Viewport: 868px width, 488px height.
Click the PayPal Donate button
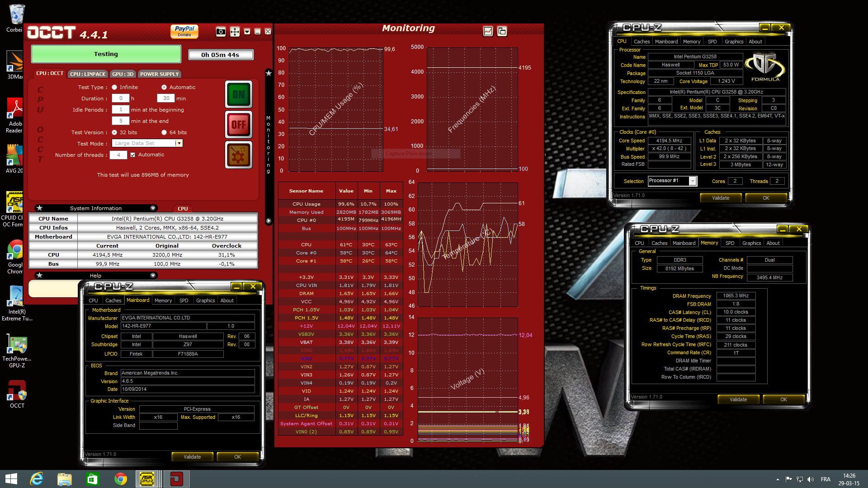click(x=184, y=31)
